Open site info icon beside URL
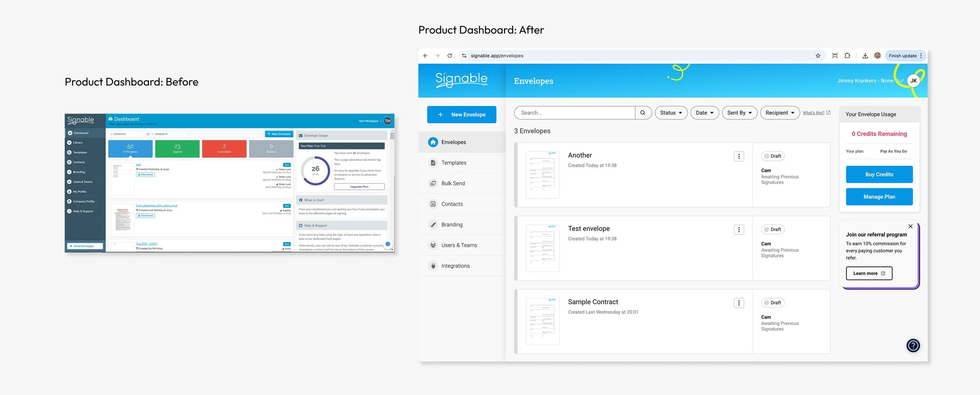This screenshot has height=395, width=980. click(464, 56)
